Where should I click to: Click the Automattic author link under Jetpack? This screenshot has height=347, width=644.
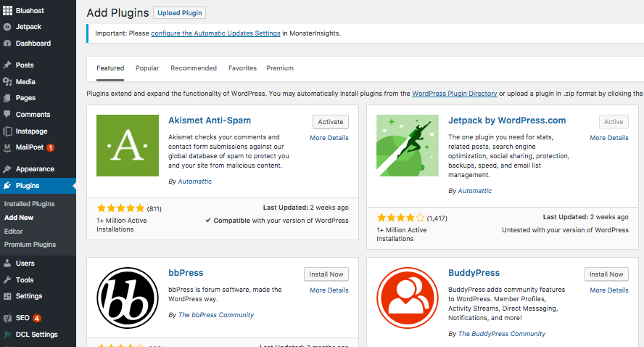coord(475,191)
